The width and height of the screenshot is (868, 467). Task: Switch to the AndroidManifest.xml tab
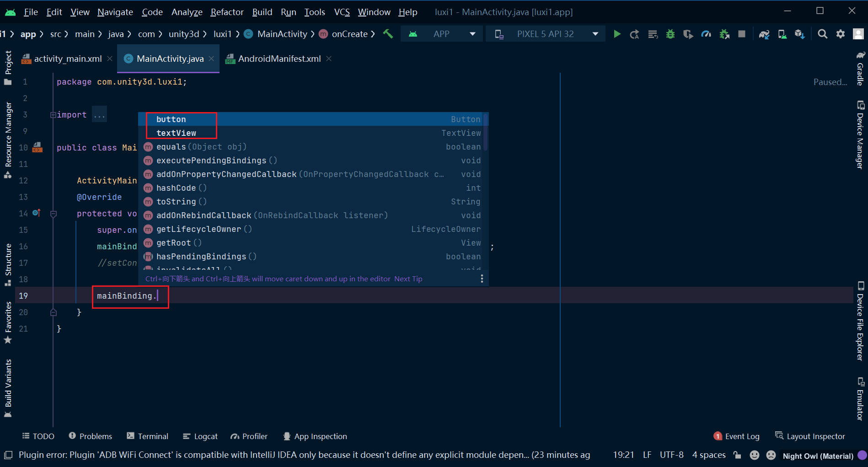(279, 59)
